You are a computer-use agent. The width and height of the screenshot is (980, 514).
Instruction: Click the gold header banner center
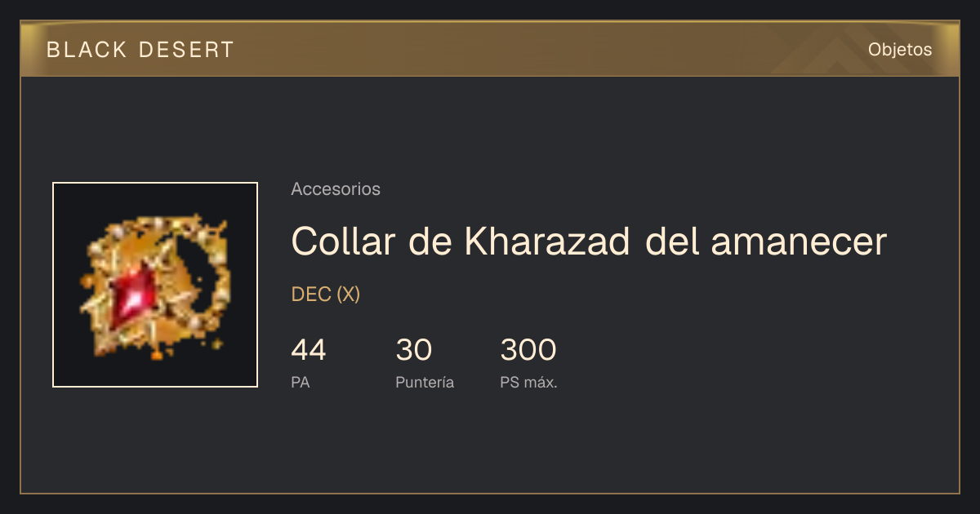coord(490,50)
